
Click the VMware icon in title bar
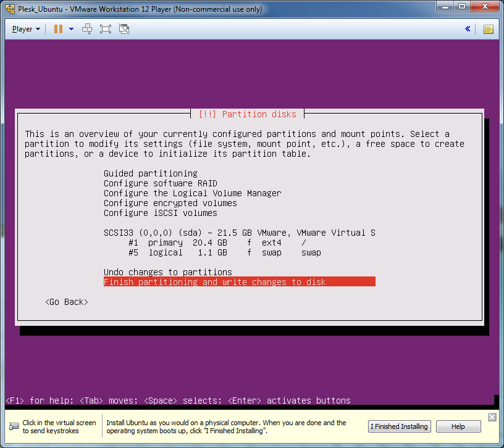[10, 9]
